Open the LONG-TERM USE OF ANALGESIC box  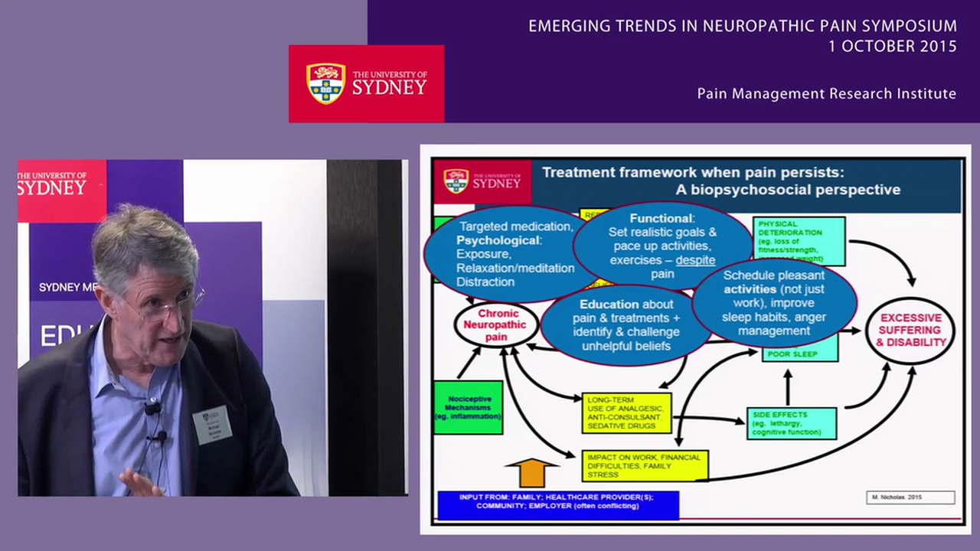click(626, 413)
